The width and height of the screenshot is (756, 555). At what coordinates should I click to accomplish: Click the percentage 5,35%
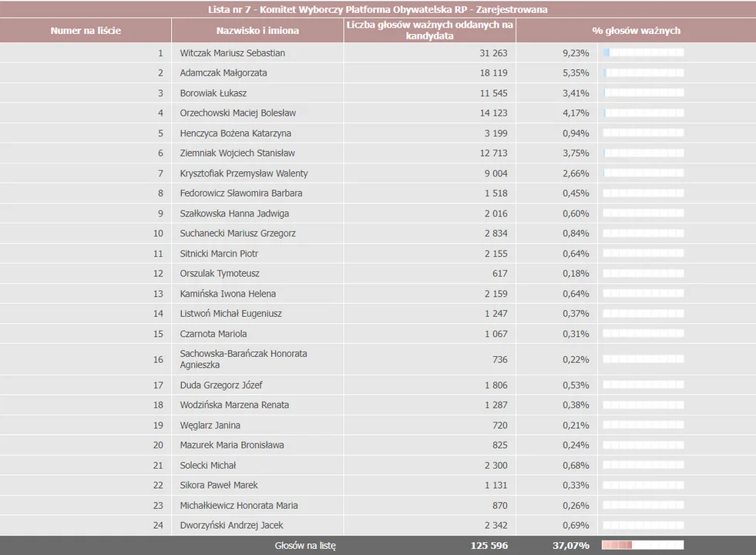coord(576,72)
